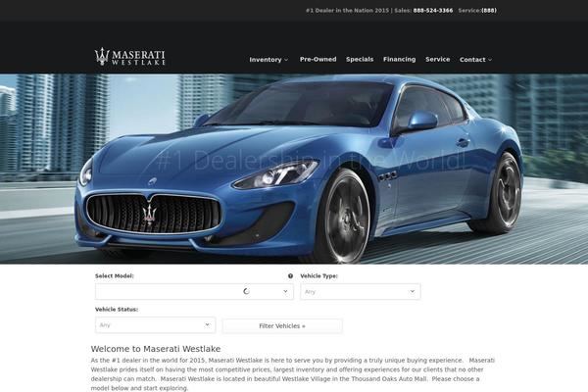
Task: Open the Vehicle Type dropdown
Action: click(361, 291)
